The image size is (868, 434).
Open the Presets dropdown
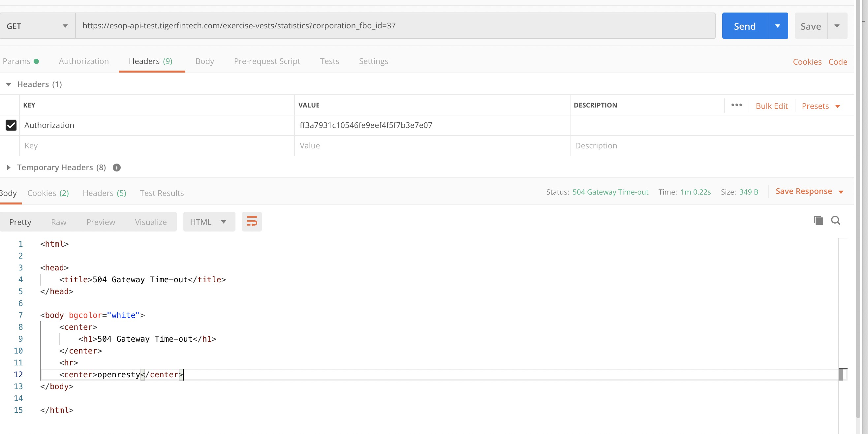pos(821,106)
